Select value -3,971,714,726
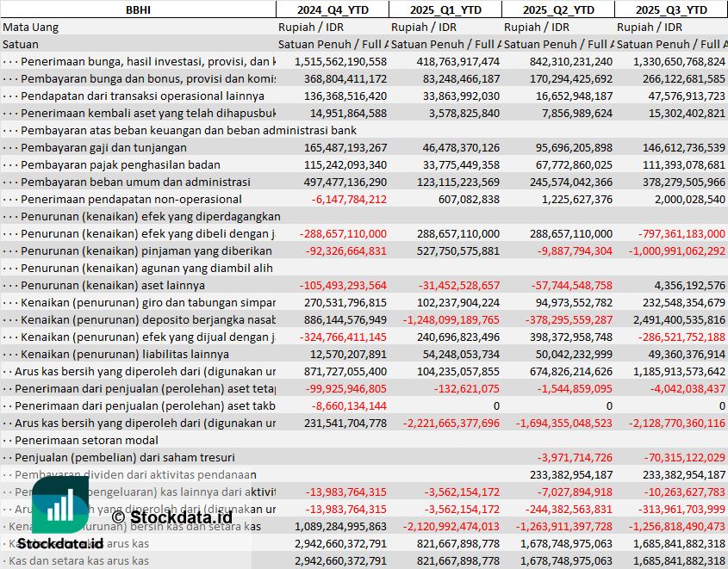Viewport: 728px width, 569px height. 575,457
